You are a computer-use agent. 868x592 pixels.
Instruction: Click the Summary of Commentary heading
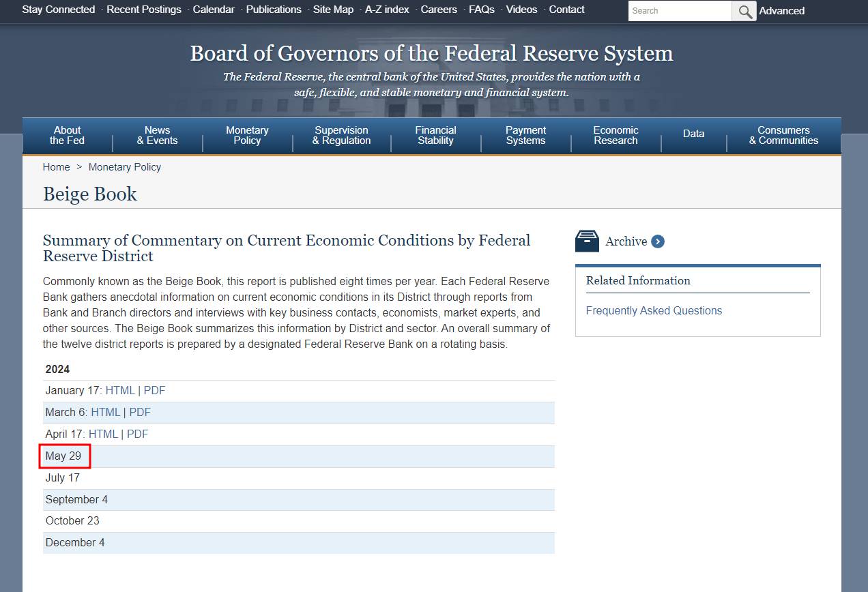click(287, 248)
